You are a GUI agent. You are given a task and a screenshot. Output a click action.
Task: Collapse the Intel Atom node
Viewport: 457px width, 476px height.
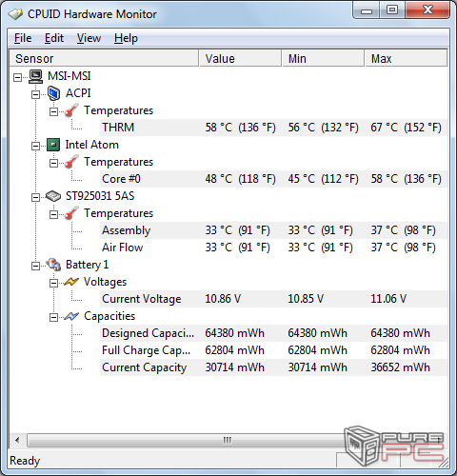[x=36, y=146]
